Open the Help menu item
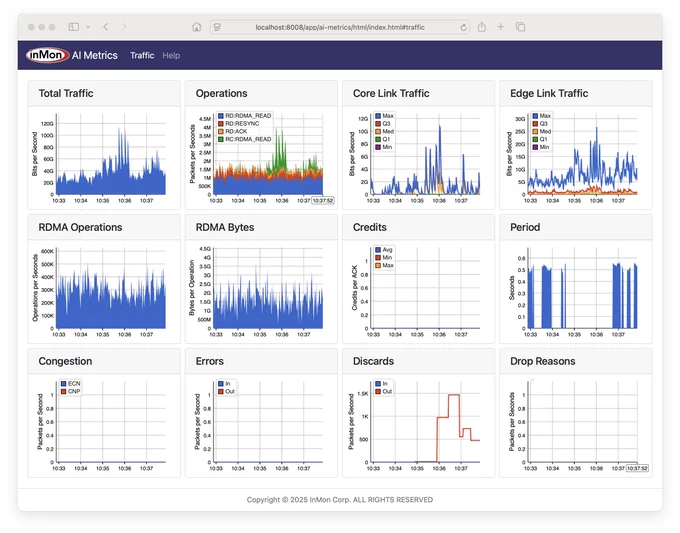Image resolution: width=680 pixels, height=533 pixels. pyautogui.click(x=171, y=56)
